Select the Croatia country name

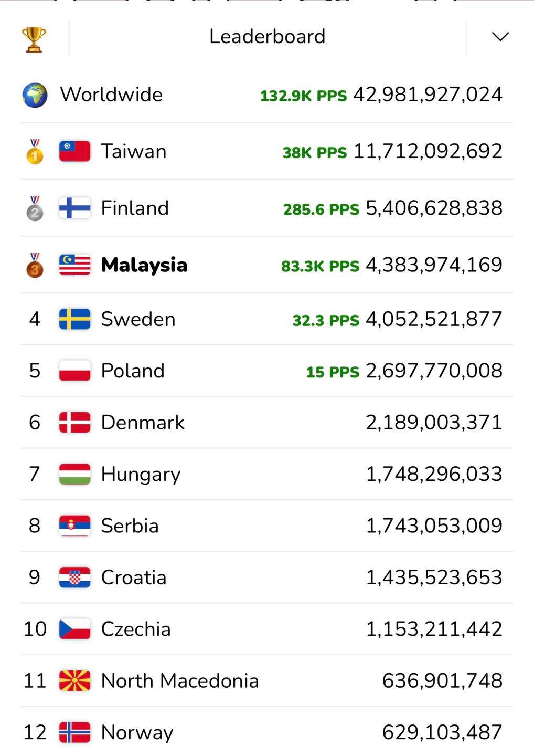134,577
